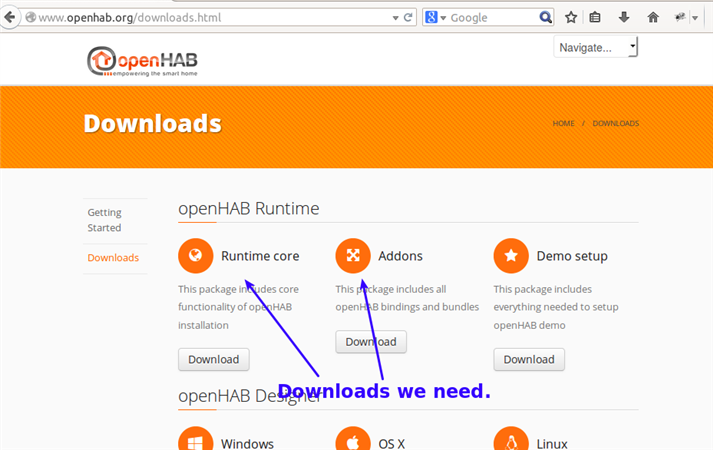Click the browser back arrow button

[9, 17]
